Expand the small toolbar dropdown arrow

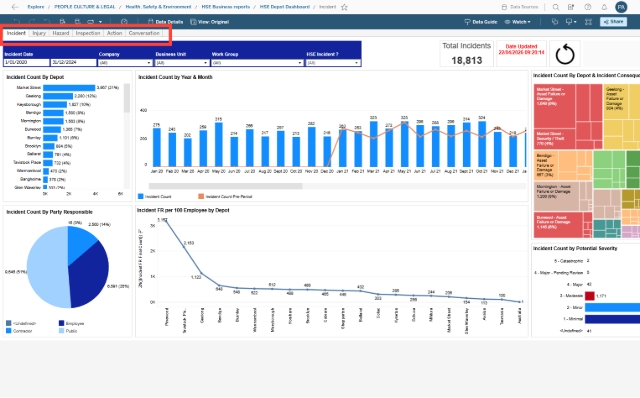click(x=100, y=22)
